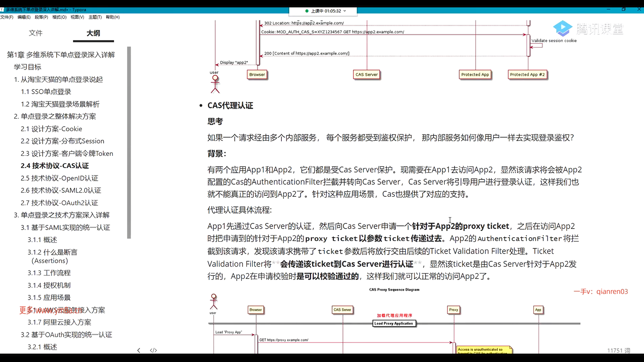This screenshot has width=644, height=362.
Task: Open the 主题(T) menu
Action: (95, 17)
